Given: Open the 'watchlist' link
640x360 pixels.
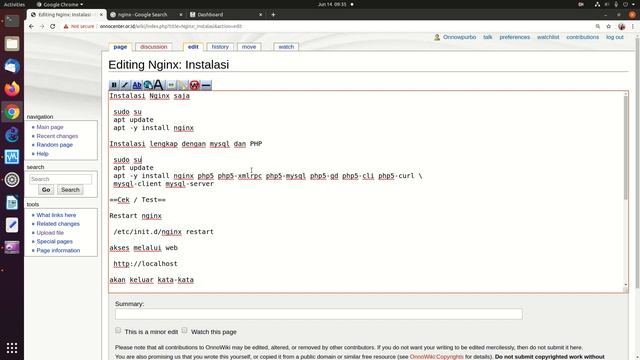Looking at the screenshot, I should [x=548, y=37].
